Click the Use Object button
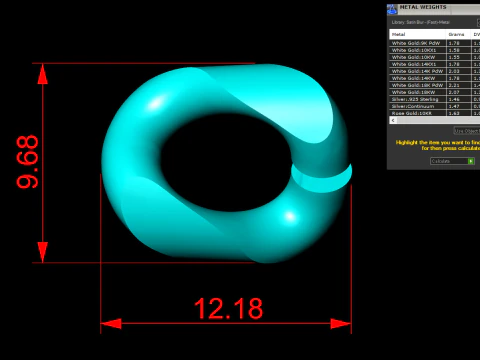480x360 pixels. [x=467, y=131]
